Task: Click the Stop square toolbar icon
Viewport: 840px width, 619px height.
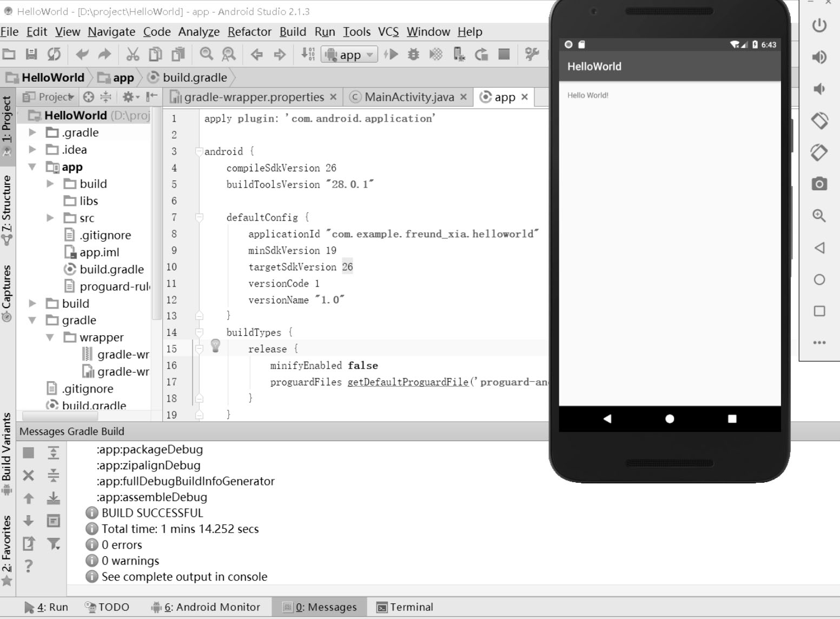Action: click(504, 54)
